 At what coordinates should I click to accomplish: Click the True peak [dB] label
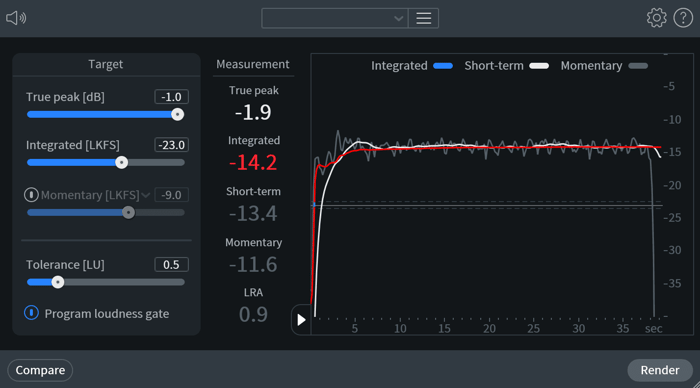pos(65,97)
